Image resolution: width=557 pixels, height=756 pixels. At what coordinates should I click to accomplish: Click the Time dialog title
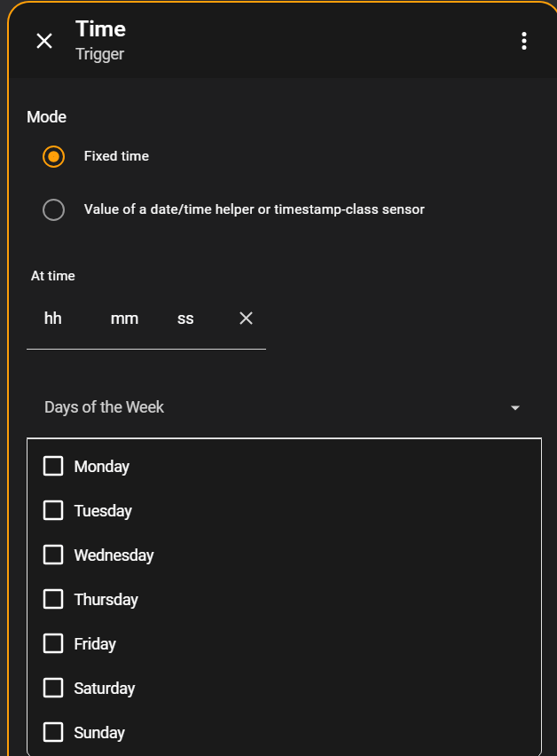pyautogui.click(x=100, y=29)
